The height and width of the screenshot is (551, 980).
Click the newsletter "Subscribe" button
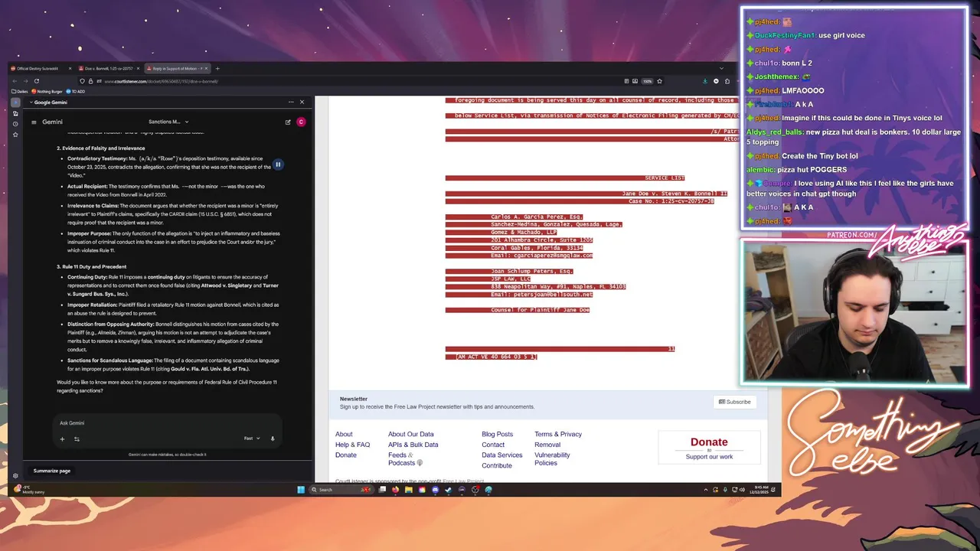[x=735, y=402]
